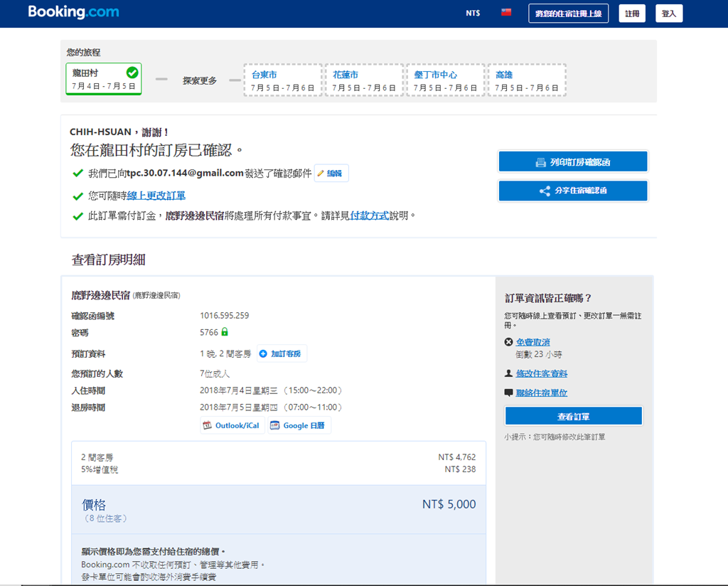Open language selector flag icon
This screenshot has height=586, width=728.
pos(506,13)
